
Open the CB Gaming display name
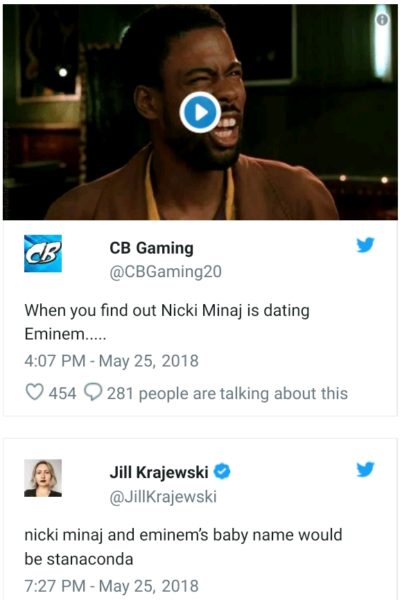(x=152, y=248)
